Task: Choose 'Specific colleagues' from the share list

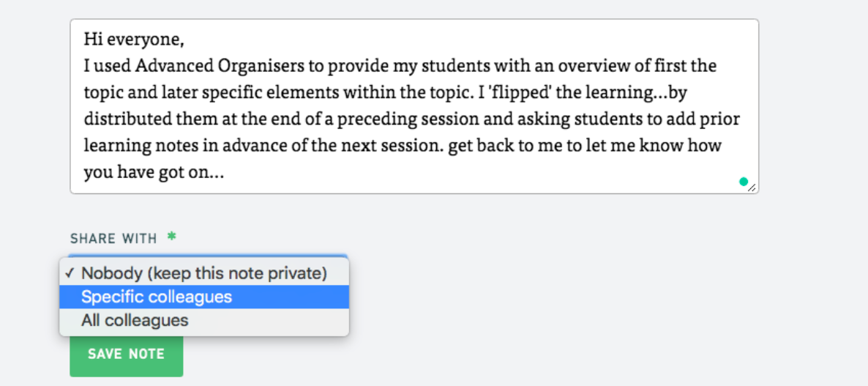Action: 157,297
